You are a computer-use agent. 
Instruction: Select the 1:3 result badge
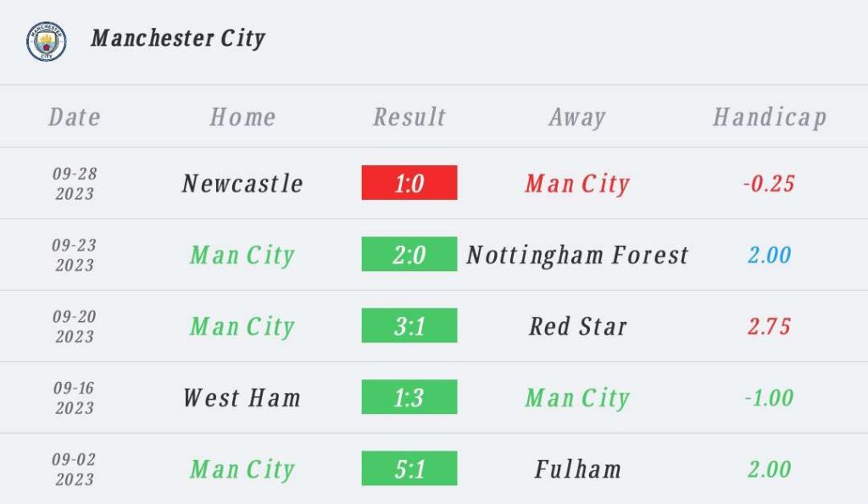click(x=409, y=397)
